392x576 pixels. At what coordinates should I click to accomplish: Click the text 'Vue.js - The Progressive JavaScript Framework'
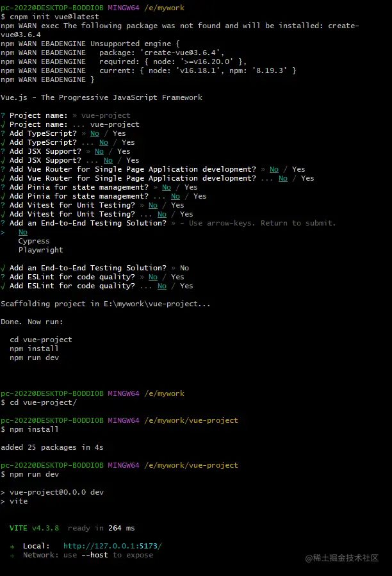point(101,98)
